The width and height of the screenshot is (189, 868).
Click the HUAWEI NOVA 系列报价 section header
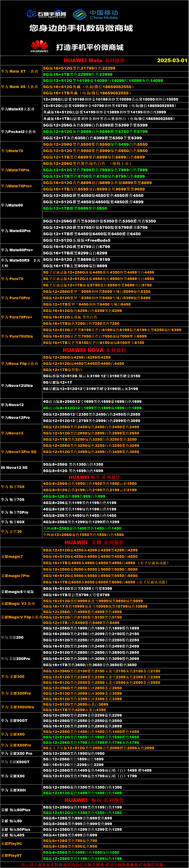point(94,350)
